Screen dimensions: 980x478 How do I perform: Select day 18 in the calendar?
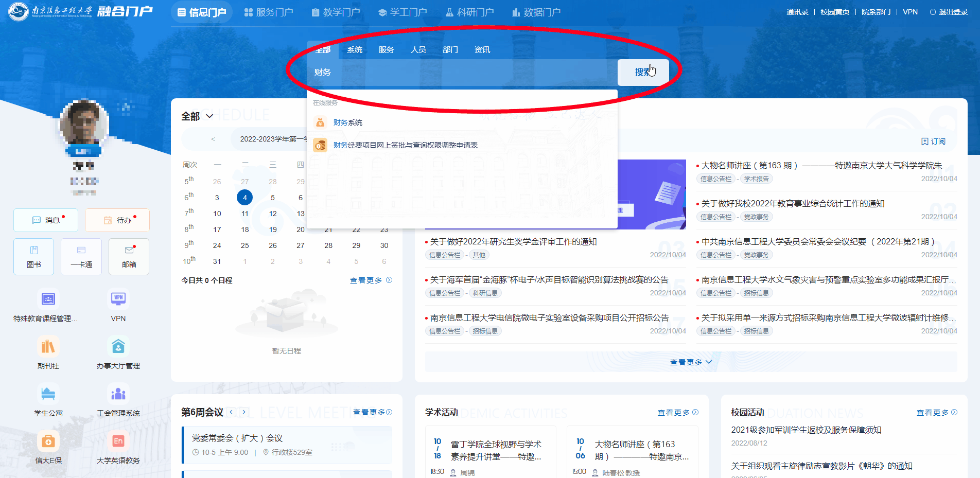click(245, 229)
